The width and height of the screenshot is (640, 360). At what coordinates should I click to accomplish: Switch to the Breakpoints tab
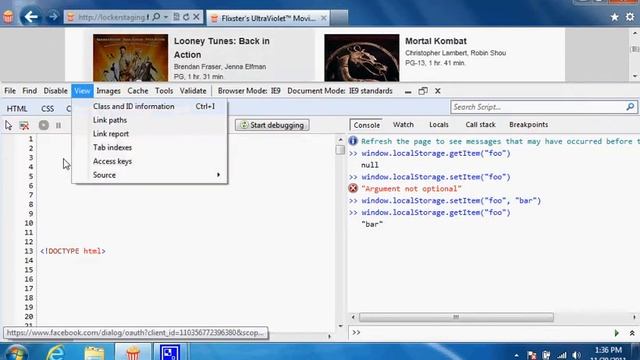click(529, 124)
